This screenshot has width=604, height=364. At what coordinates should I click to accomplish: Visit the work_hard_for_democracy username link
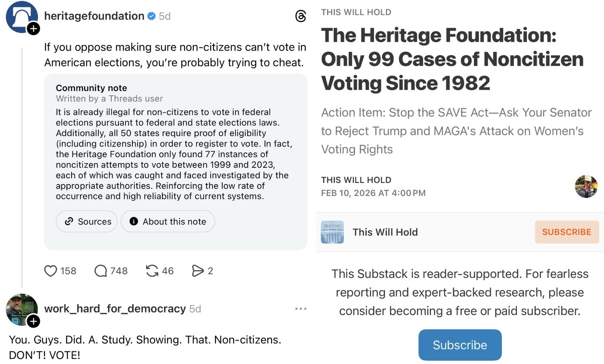115,309
